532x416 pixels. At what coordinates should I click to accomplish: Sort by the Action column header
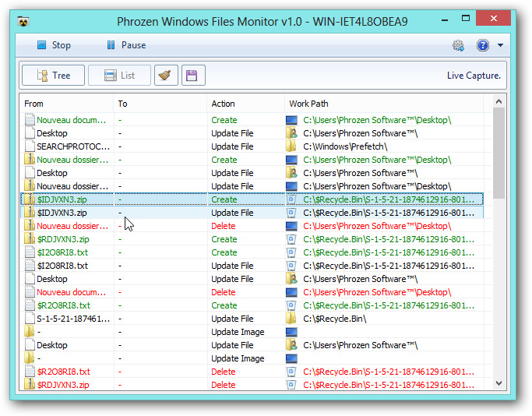245,104
